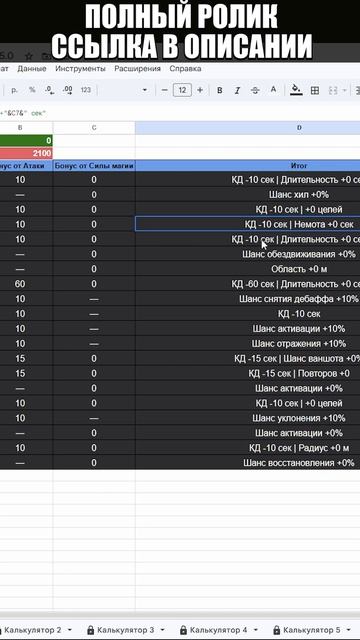Apply percent format button
The width and height of the screenshot is (360, 640).
32,90
